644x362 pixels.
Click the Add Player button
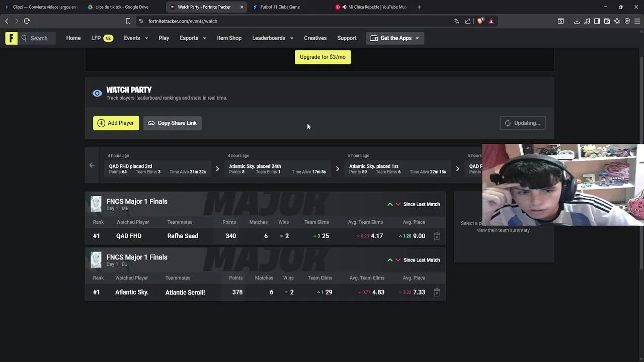(x=116, y=123)
